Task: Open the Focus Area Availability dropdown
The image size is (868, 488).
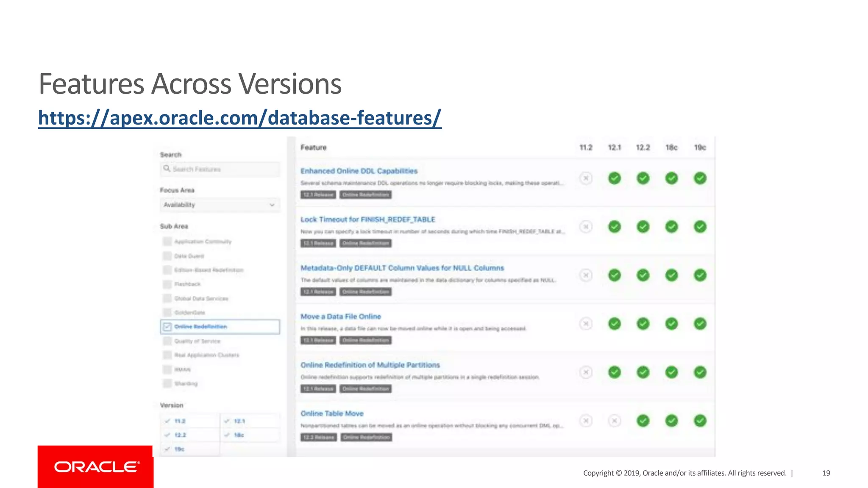Action: click(x=220, y=205)
